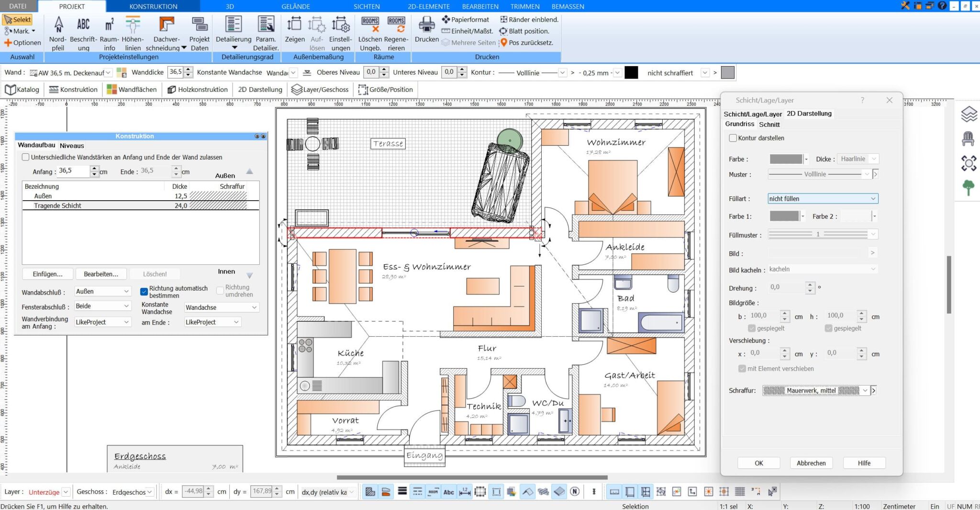
Task: Check Unterschiedliche Wandstärken an Anfang und Ende
Action: 26,157
